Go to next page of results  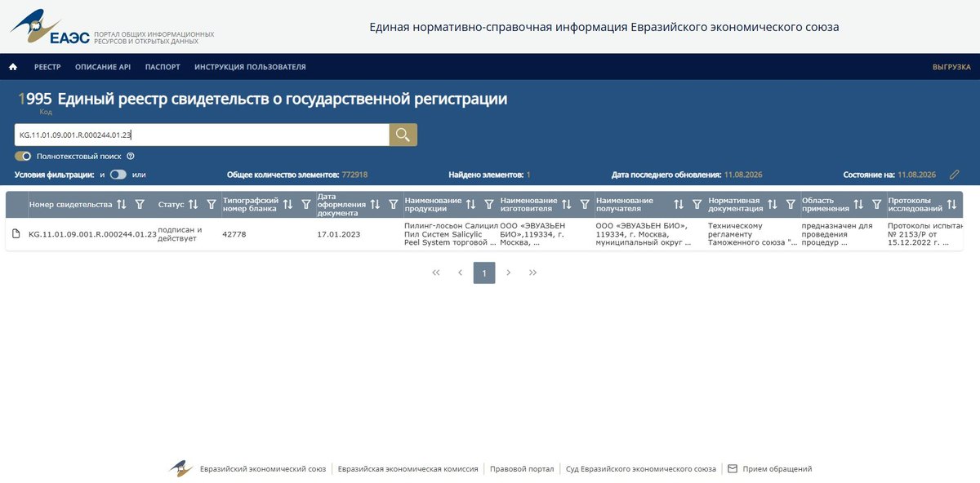[509, 273]
